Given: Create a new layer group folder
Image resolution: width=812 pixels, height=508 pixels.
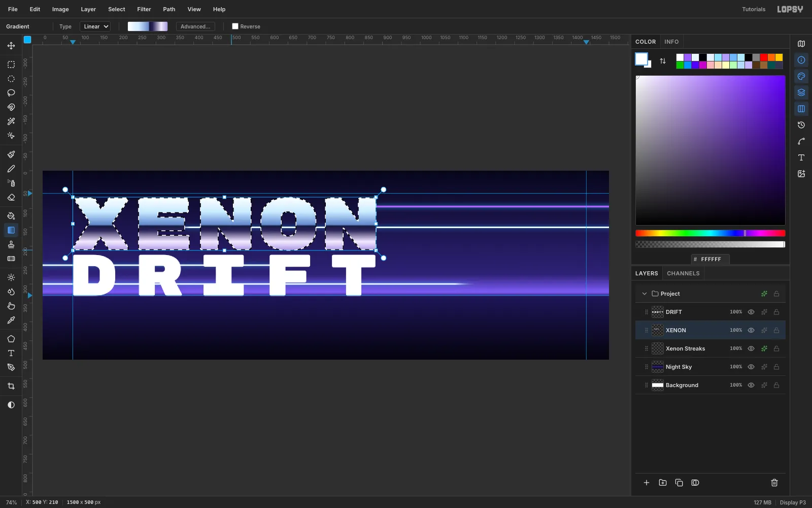Looking at the screenshot, I should pyautogui.click(x=663, y=483).
